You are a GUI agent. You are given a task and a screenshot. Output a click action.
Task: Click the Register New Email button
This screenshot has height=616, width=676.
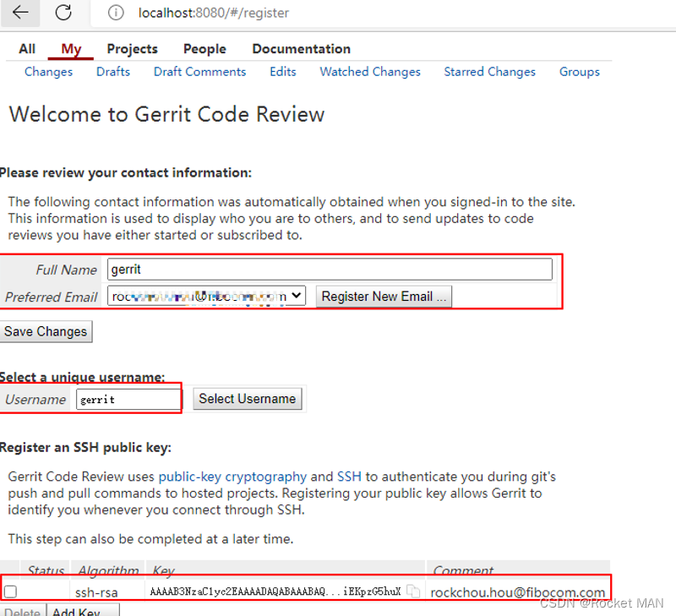click(384, 297)
